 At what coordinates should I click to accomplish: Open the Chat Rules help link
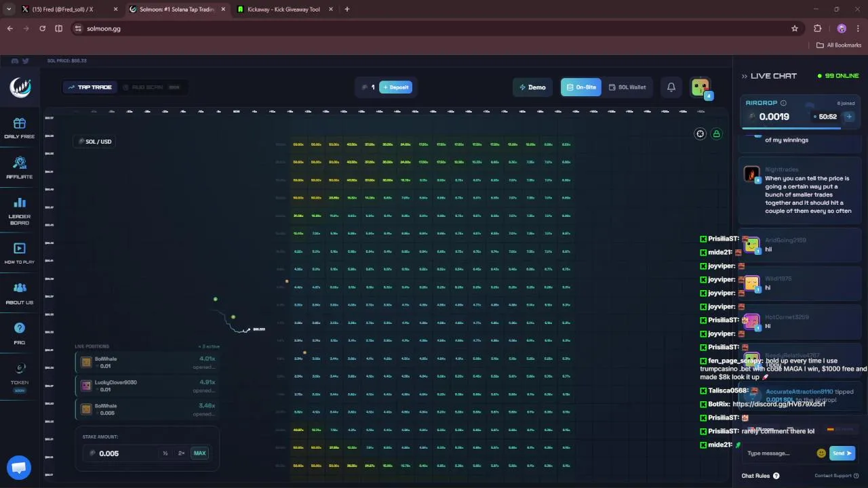(760, 476)
